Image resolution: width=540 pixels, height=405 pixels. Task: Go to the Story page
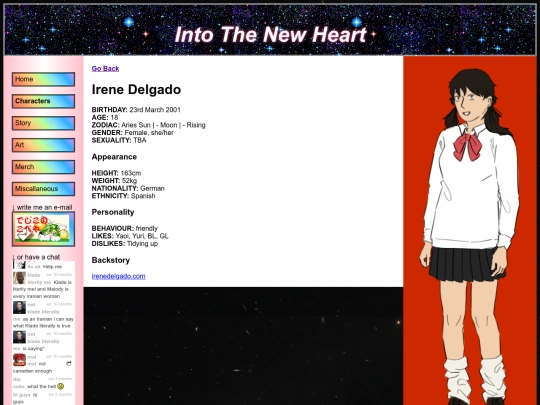coord(43,123)
